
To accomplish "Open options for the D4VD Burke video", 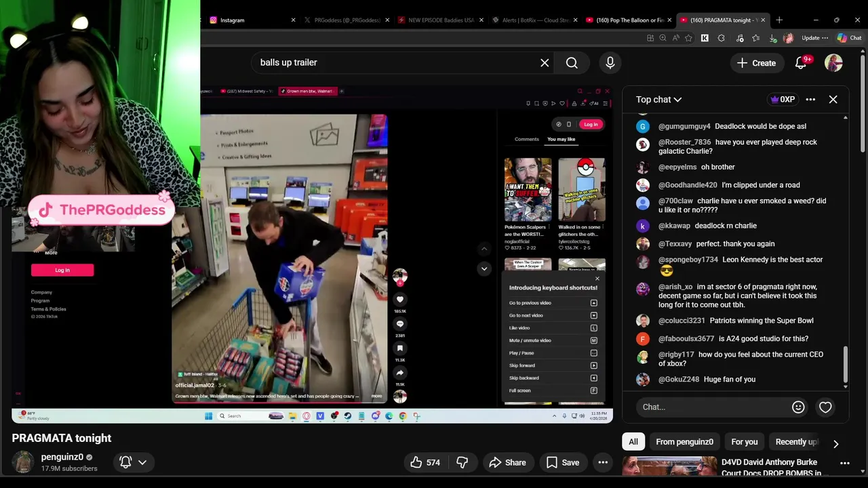I will coord(845,463).
